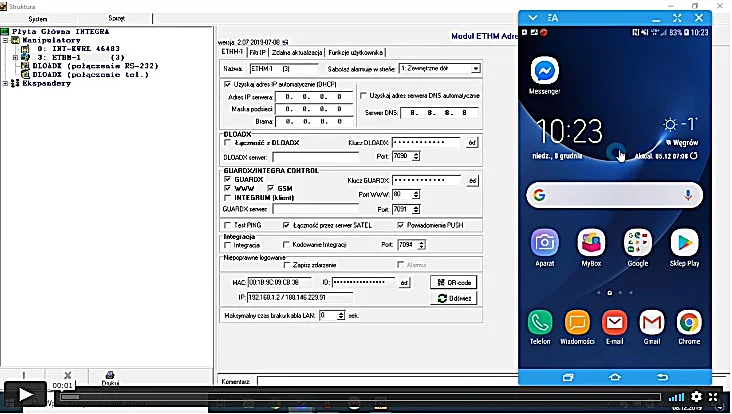Open the Messenger app on the phone
The height and width of the screenshot is (414, 732).
(544, 71)
